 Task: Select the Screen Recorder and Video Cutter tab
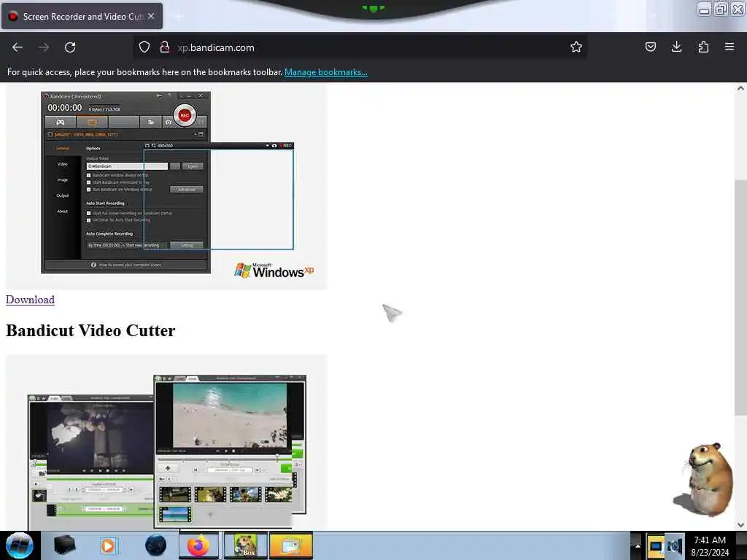(82, 16)
